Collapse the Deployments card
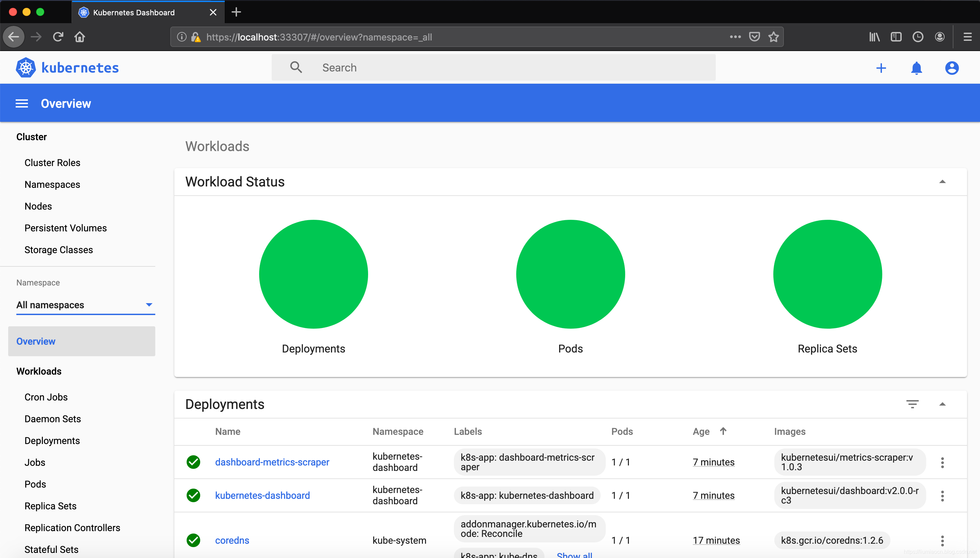Viewport: 980px width, 558px height. [x=942, y=404]
